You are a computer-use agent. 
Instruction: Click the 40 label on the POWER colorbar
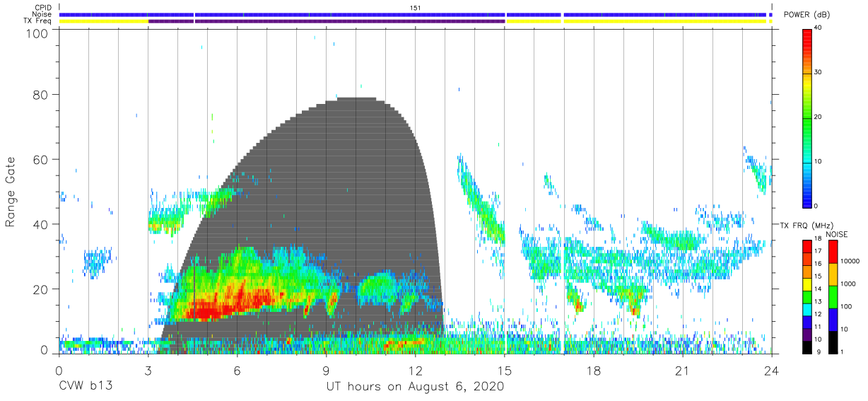819,28
